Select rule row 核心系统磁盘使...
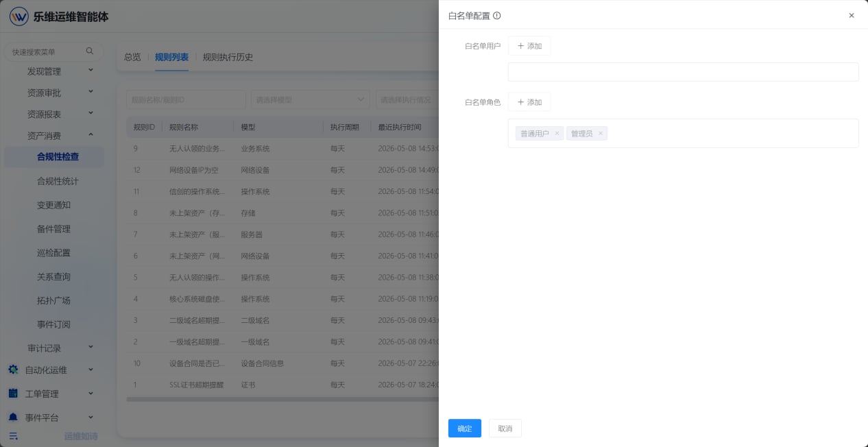Image resolution: width=868 pixels, height=447 pixels. pos(282,299)
